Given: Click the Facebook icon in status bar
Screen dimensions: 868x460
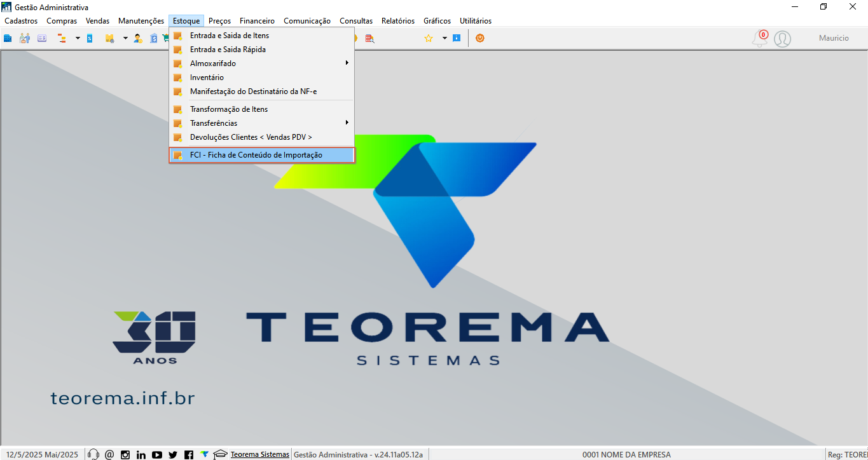Looking at the screenshot, I should (x=189, y=454).
